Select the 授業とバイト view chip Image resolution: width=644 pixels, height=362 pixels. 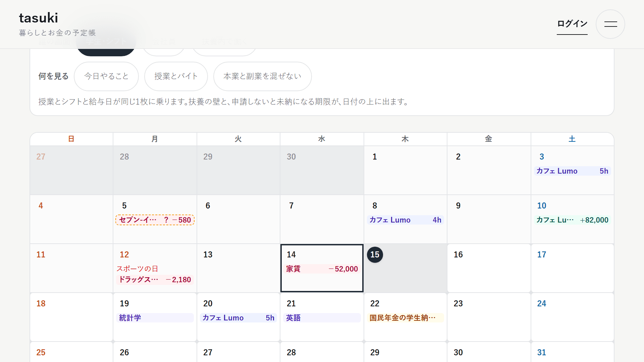tap(176, 76)
